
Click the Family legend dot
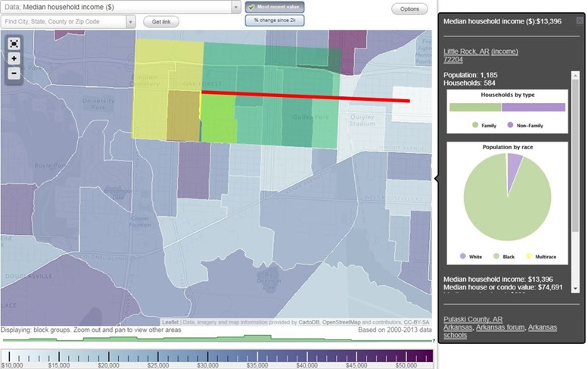click(474, 124)
